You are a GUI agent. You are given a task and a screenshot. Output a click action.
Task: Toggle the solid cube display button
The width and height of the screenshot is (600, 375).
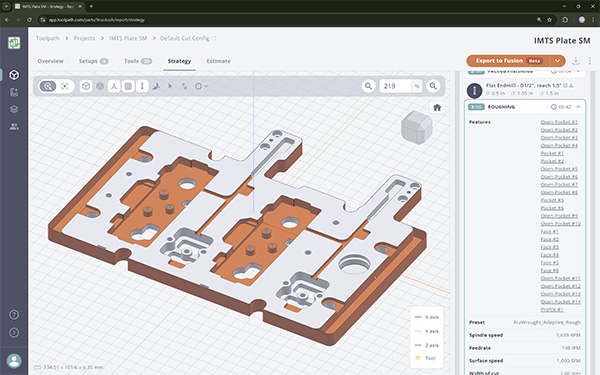(86, 86)
